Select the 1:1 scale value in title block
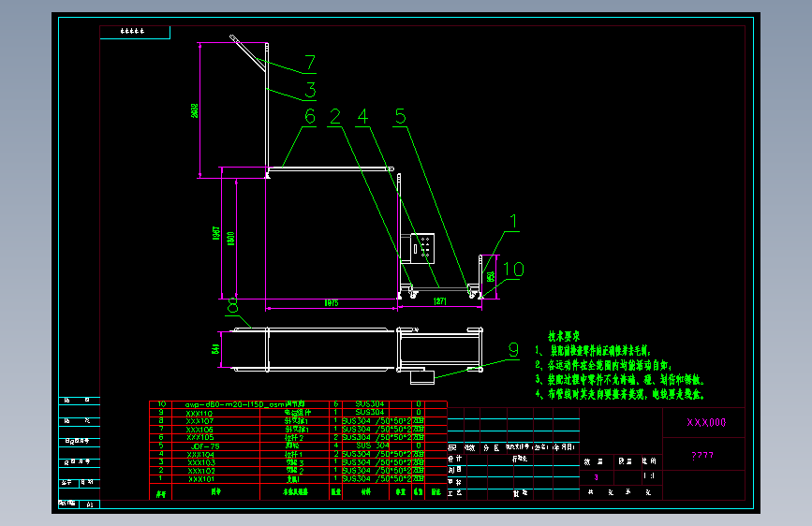Screen dimensions: 812x526 click(649, 475)
